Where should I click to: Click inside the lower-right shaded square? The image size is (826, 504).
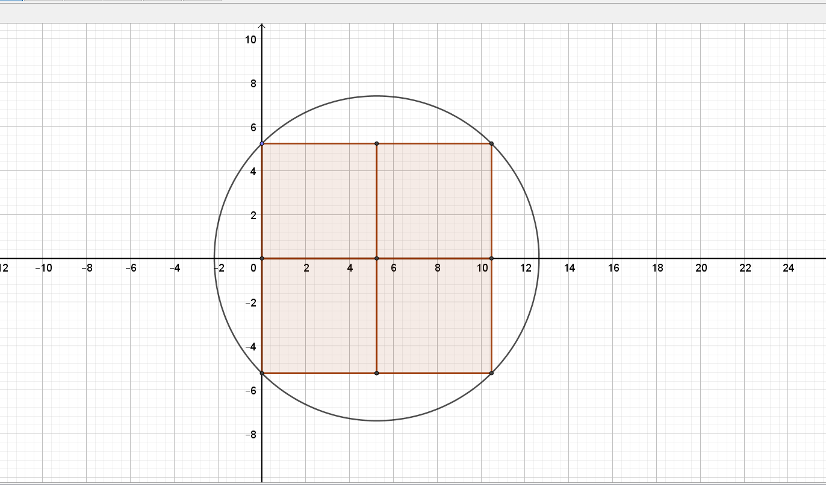pyautogui.click(x=434, y=316)
